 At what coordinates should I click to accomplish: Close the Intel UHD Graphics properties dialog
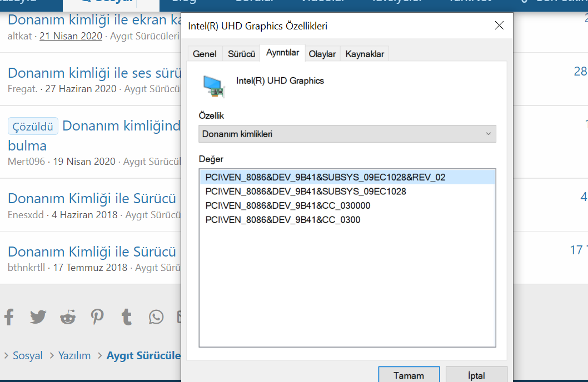click(x=499, y=26)
